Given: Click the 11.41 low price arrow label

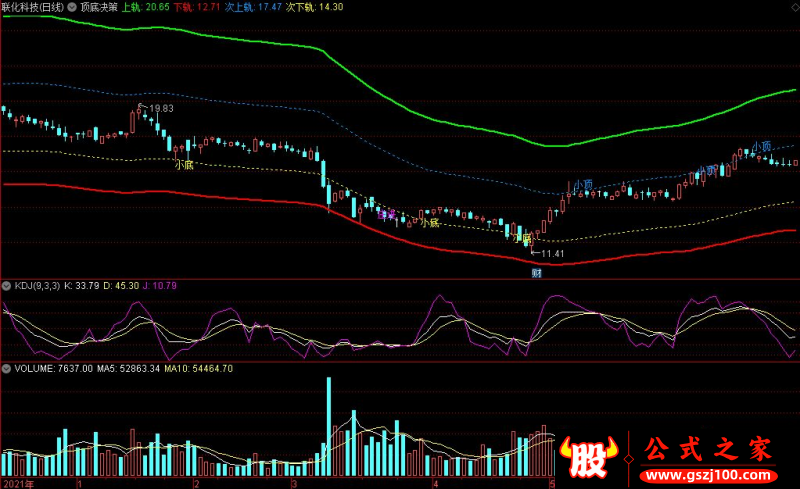Looking at the screenshot, I should (x=548, y=253).
